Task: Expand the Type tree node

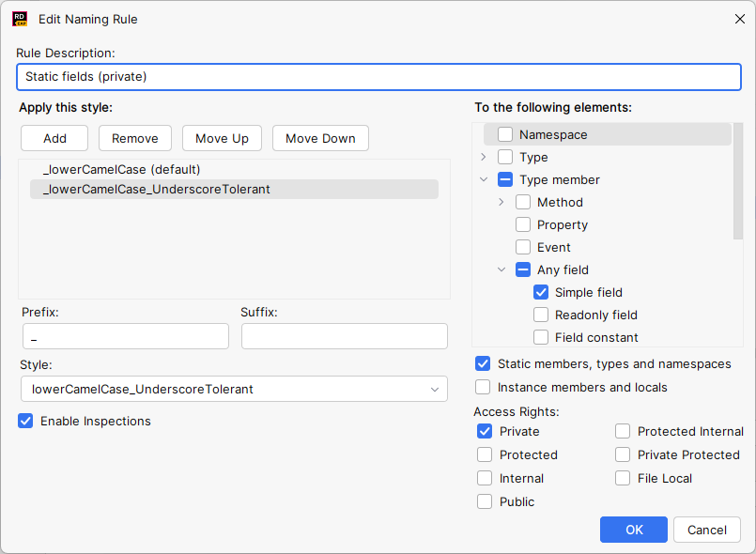Action: click(x=483, y=157)
